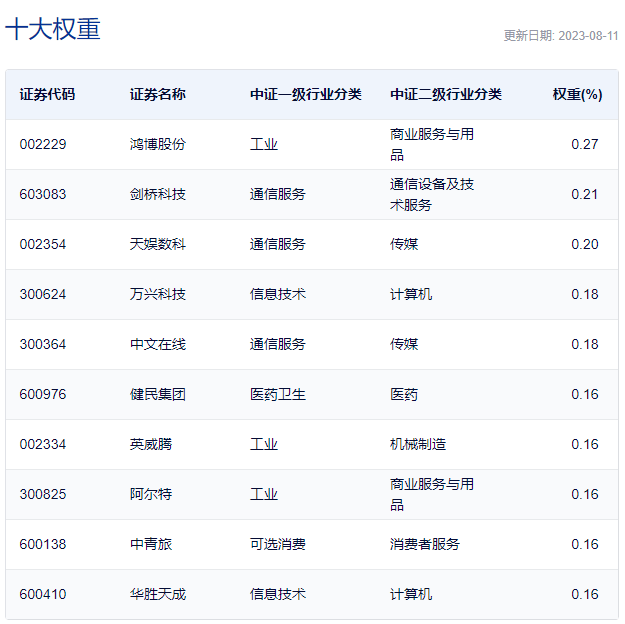Open the 工业 link in 鸿博股份 row

coord(264,144)
